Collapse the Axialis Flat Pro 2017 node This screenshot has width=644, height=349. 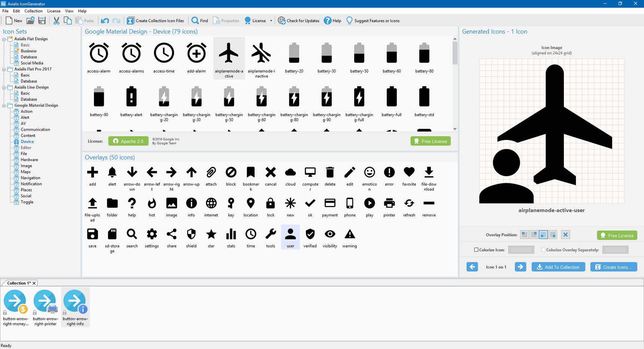(x=4, y=69)
